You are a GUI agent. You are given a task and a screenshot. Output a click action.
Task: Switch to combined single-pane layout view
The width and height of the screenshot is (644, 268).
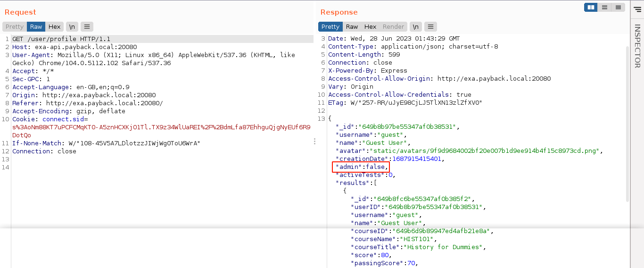pos(618,7)
